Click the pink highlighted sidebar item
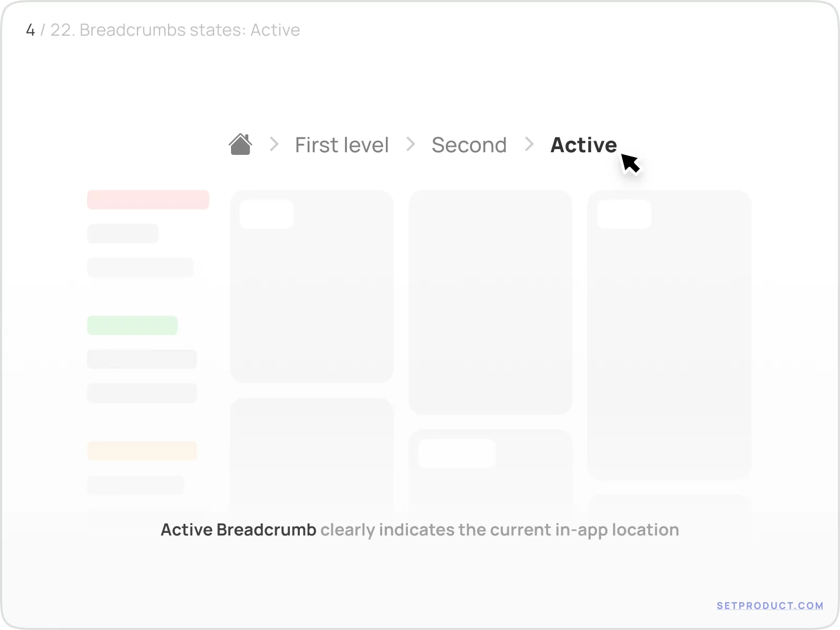The width and height of the screenshot is (840, 630). pos(148,199)
